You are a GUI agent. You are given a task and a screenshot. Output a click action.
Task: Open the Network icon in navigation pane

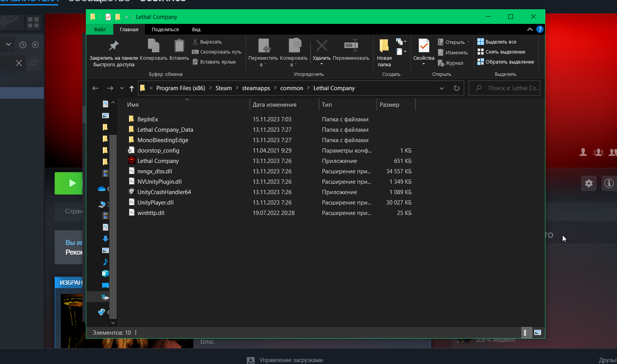coord(102,312)
